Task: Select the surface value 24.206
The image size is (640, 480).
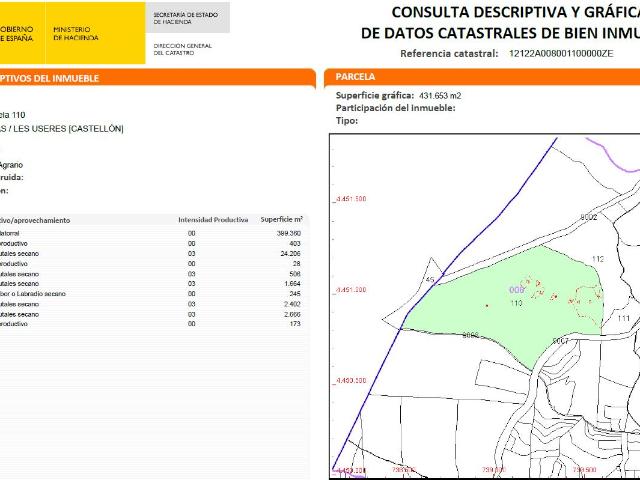Action: (x=291, y=253)
